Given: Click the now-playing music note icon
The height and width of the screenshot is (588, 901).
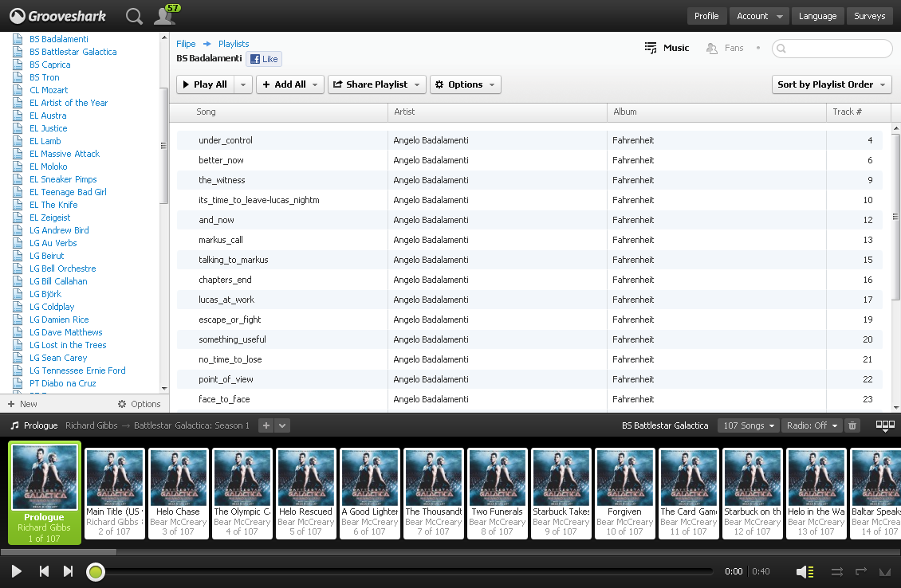Looking at the screenshot, I should point(15,425).
